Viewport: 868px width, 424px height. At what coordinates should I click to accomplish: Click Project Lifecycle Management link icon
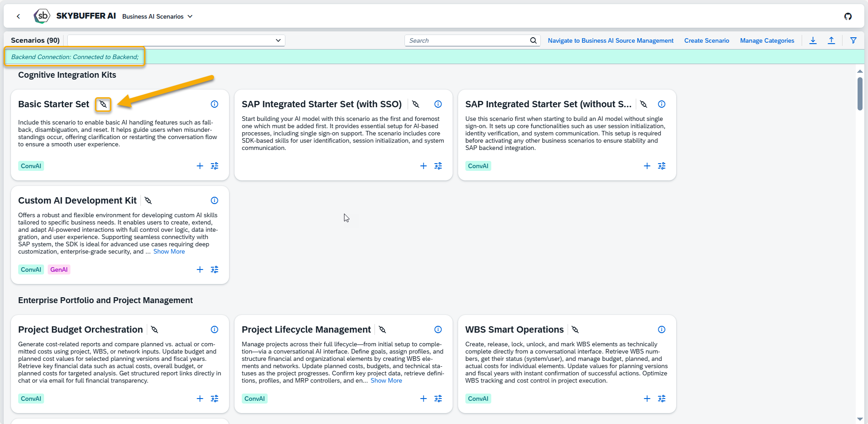click(383, 329)
